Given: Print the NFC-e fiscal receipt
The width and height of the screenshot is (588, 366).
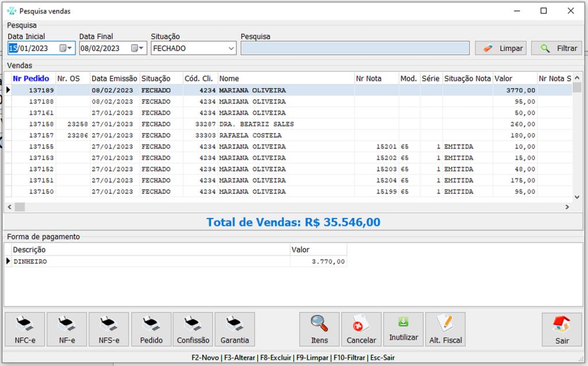Looking at the screenshot, I should click(25, 330).
